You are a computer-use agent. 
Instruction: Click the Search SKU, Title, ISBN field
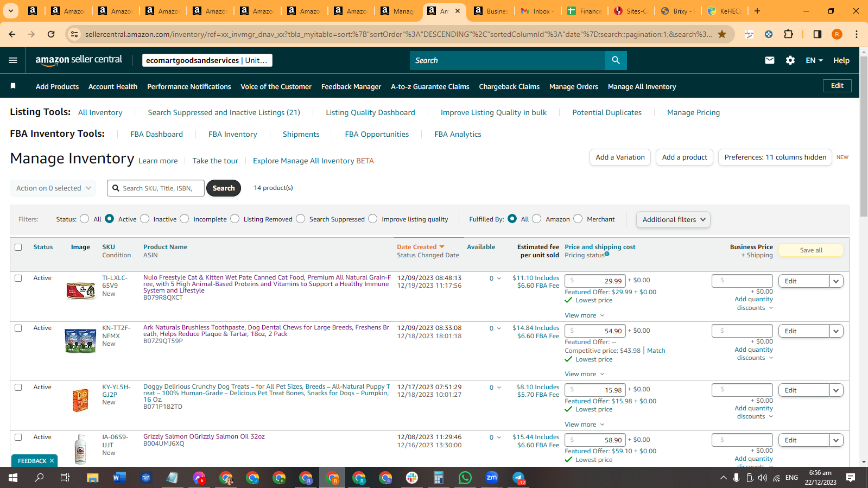(x=156, y=188)
